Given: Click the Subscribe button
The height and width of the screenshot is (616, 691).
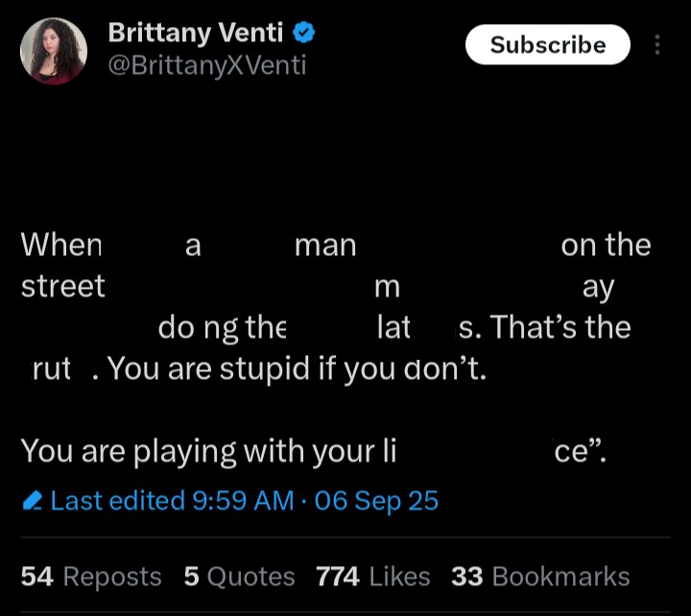Looking at the screenshot, I should coord(548,44).
